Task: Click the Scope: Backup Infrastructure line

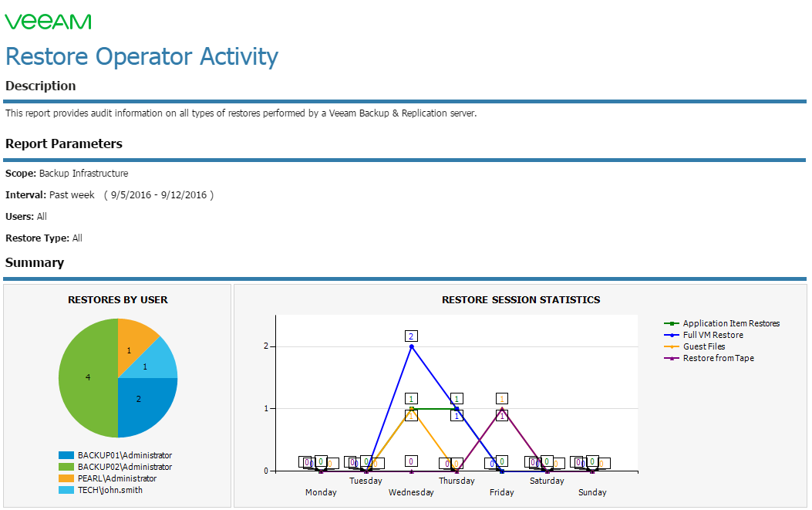Action: tap(67, 174)
